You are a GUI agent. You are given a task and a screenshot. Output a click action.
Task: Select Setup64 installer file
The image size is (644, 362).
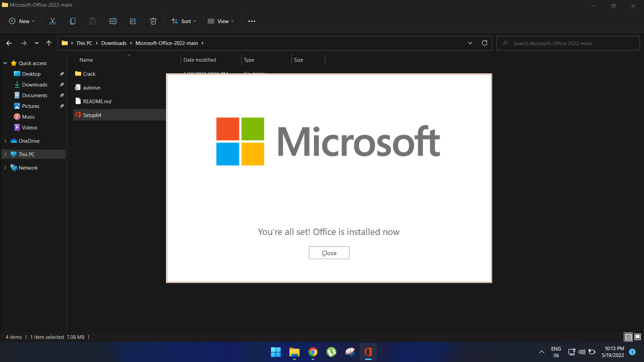coord(92,115)
